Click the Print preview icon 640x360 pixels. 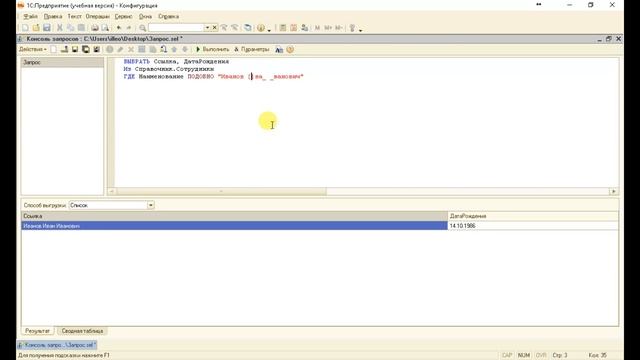[105, 28]
